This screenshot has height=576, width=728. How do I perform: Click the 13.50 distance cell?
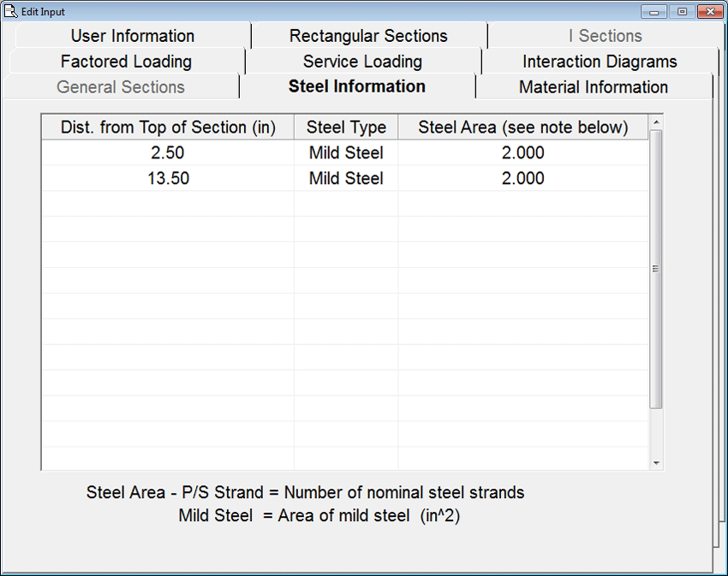click(168, 179)
